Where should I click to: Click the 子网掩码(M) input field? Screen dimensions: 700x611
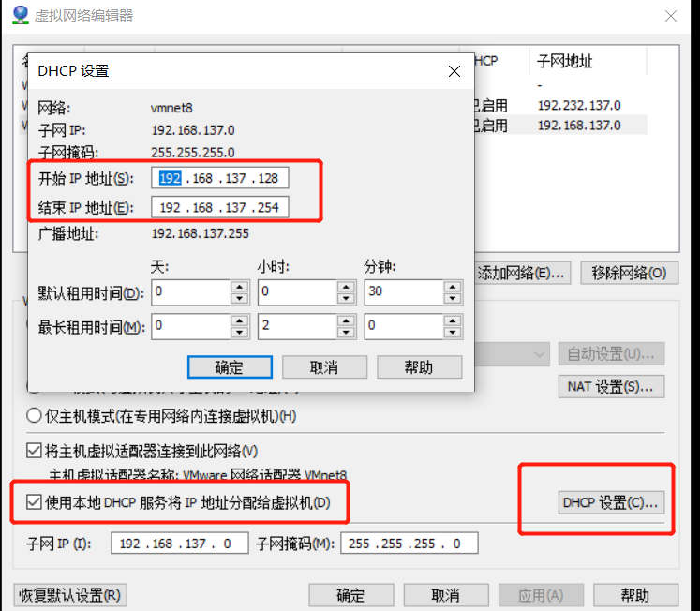click(x=410, y=544)
